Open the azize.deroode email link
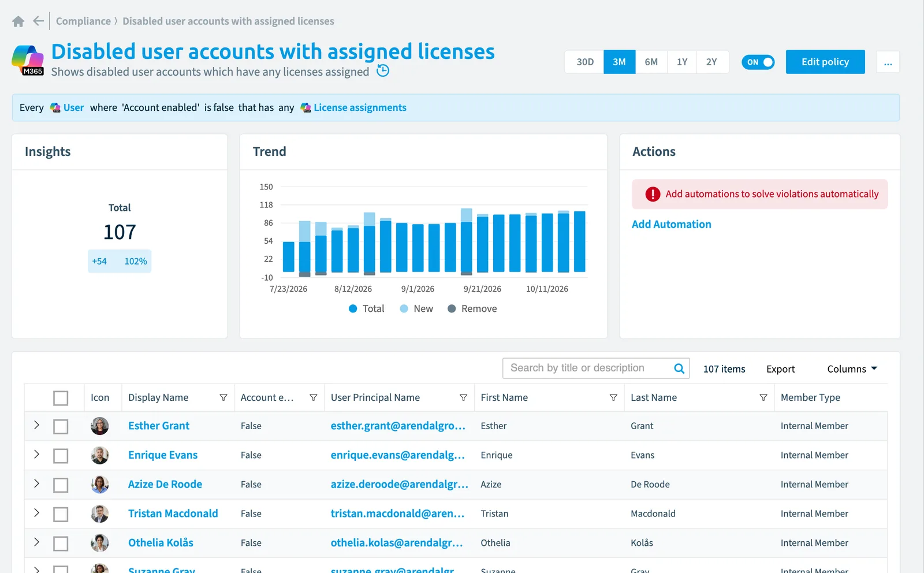924x573 pixels. pyautogui.click(x=399, y=484)
